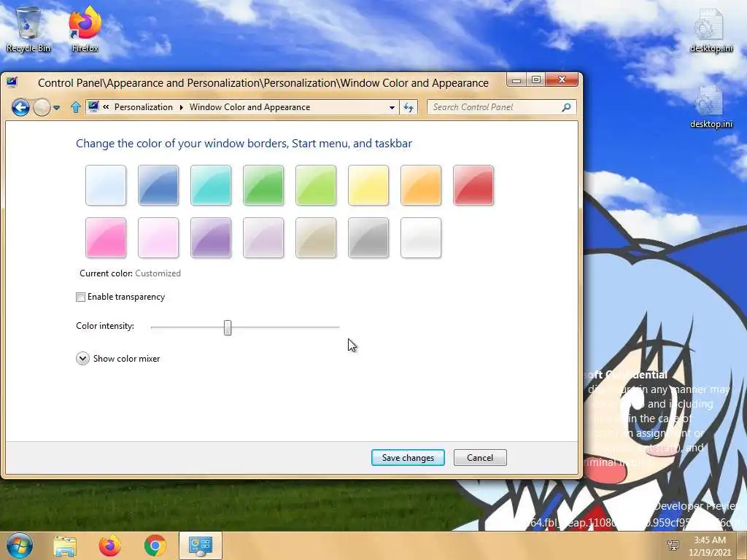The image size is (747, 560).
Task: Click Personalization in the breadcrumb
Action: click(x=144, y=107)
